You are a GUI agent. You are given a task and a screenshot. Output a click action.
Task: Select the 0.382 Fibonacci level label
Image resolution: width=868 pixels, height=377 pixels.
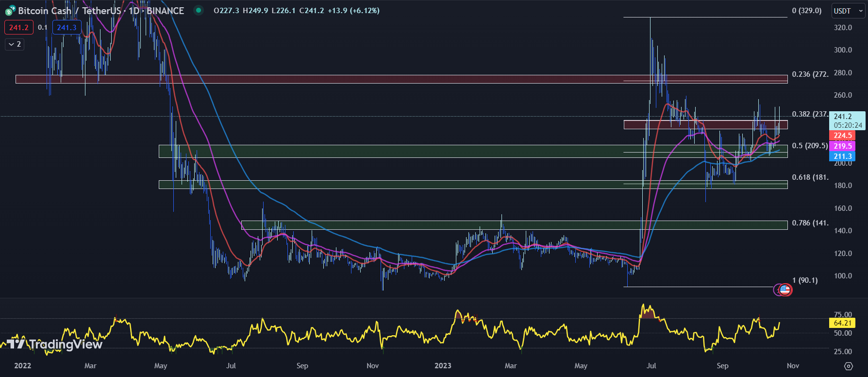pos(810,114)
